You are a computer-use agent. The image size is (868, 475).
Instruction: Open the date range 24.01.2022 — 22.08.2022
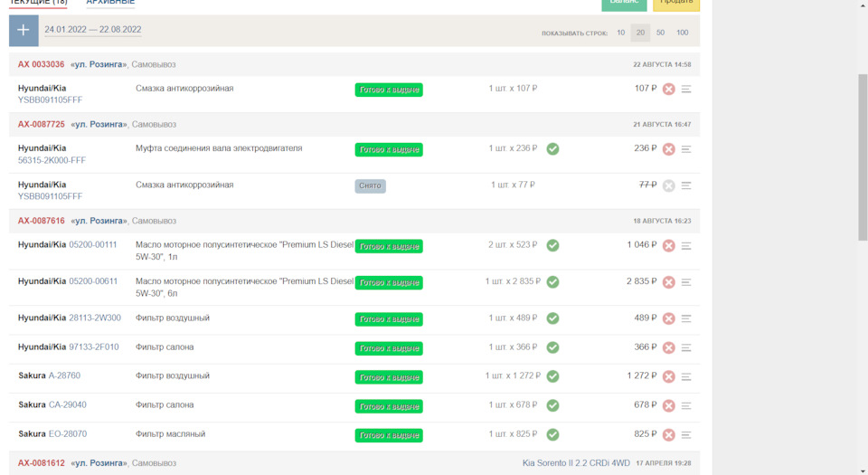(x=93, y=30)
